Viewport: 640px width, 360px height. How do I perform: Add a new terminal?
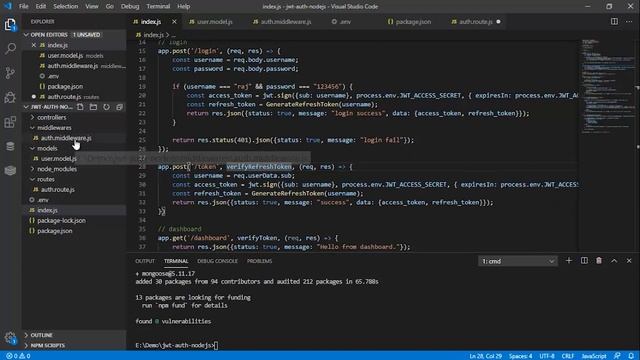coord(569,261)
